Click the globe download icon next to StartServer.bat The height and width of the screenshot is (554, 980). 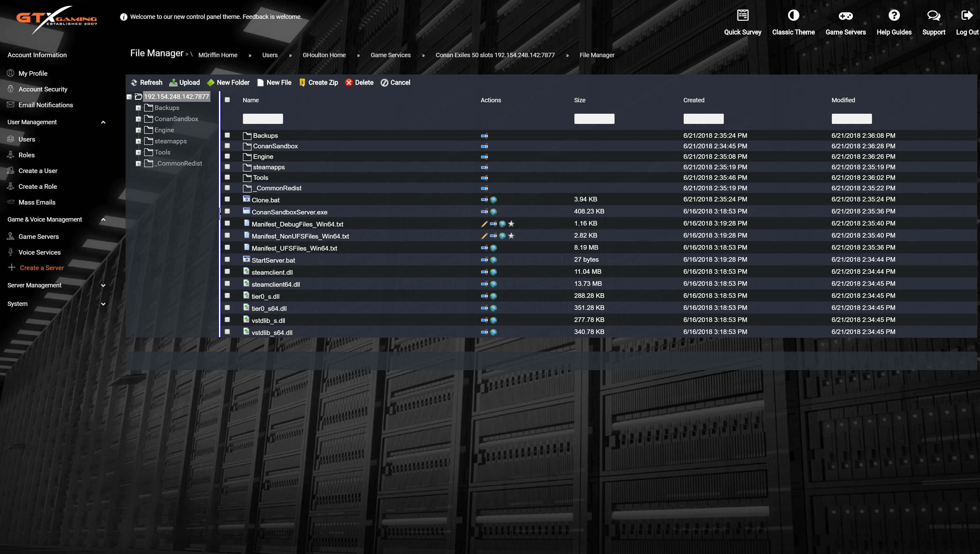pyautogui.click(x=494, y=260)
